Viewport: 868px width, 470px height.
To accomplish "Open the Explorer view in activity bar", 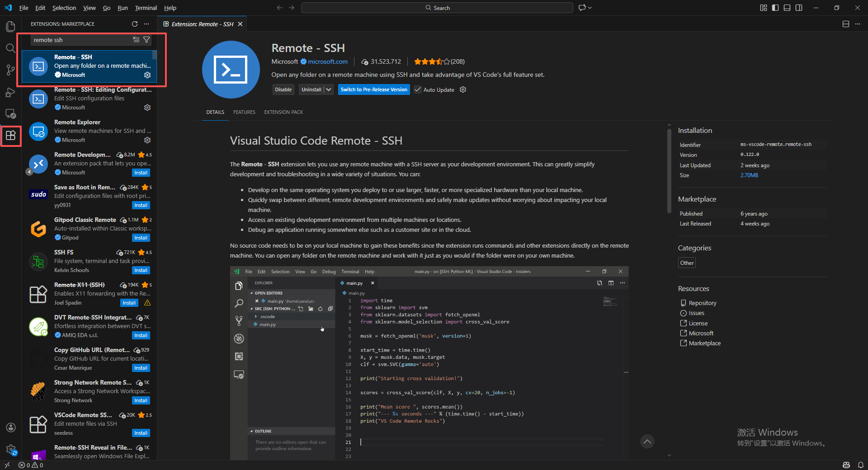I will [x=10, y=27].
